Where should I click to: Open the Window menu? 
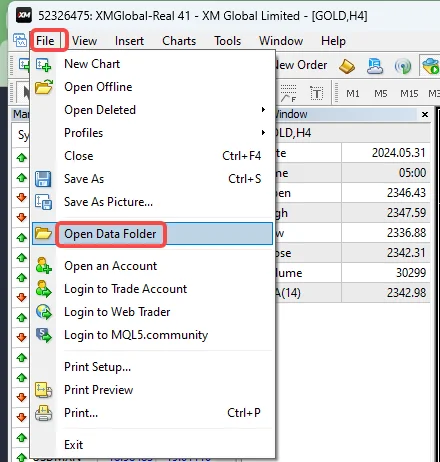(x=281, y=41)
